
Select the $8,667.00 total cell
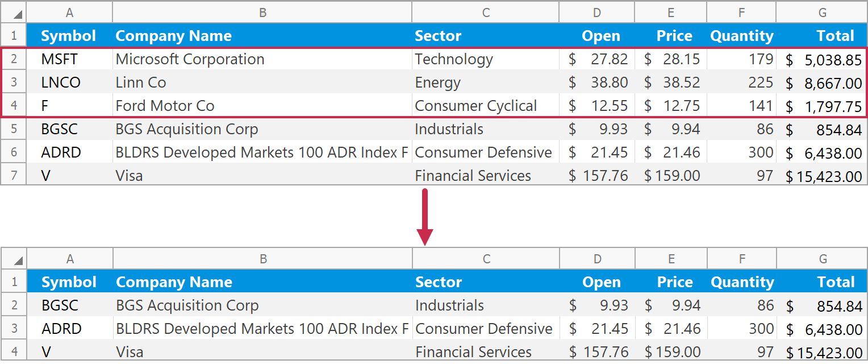pyautogui.click(x=823, y=83)
